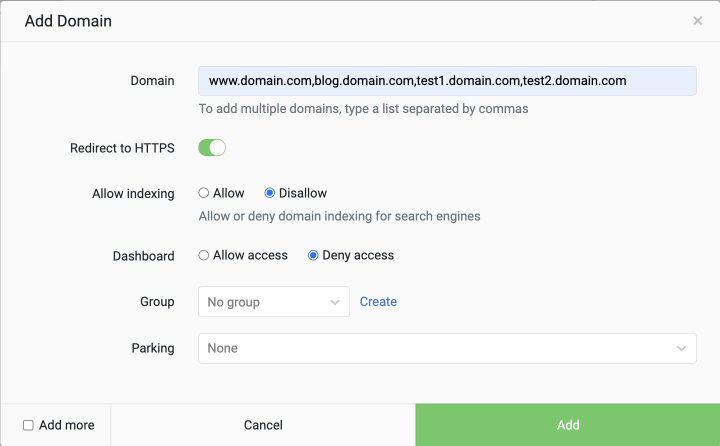This screenshot has height=446, width=720.
Task: Choose Deny access for Dashboard
Action: coord(313,255)
